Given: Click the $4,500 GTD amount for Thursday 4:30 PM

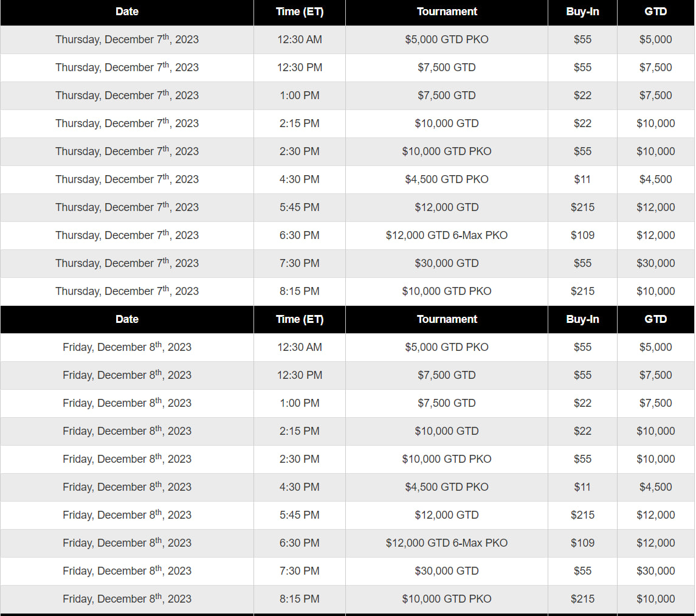Looking at the screenshot, I should [x=655, y=179].
